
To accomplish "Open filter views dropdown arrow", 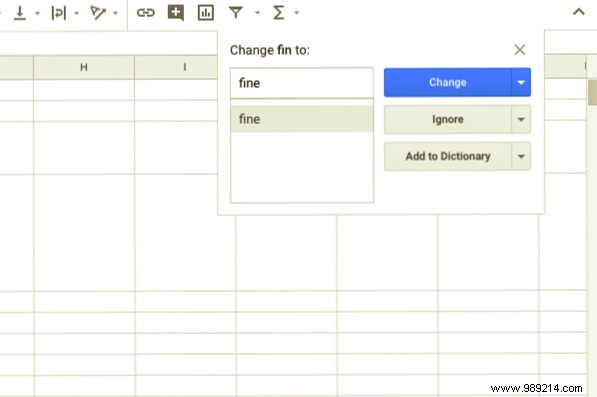I will click(257, 13).
